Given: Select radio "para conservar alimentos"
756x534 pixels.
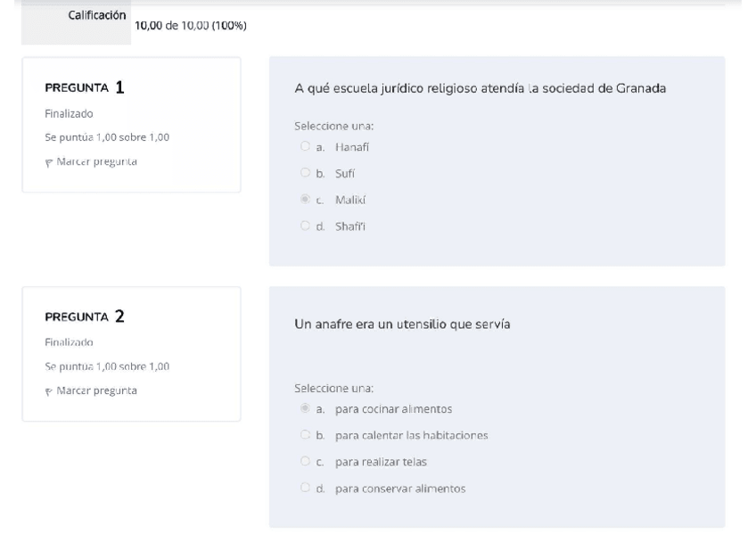Looking at the screenshot, I should click(306, 489).
